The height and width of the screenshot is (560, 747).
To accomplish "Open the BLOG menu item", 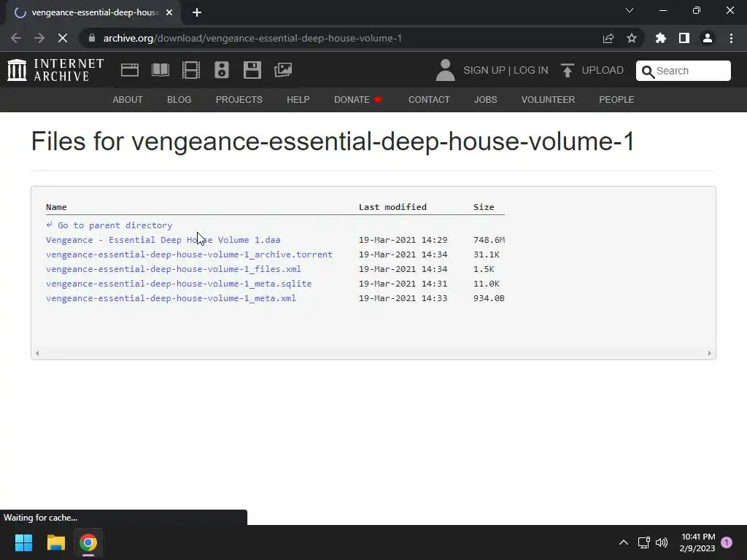I will [x=179, y=99].
